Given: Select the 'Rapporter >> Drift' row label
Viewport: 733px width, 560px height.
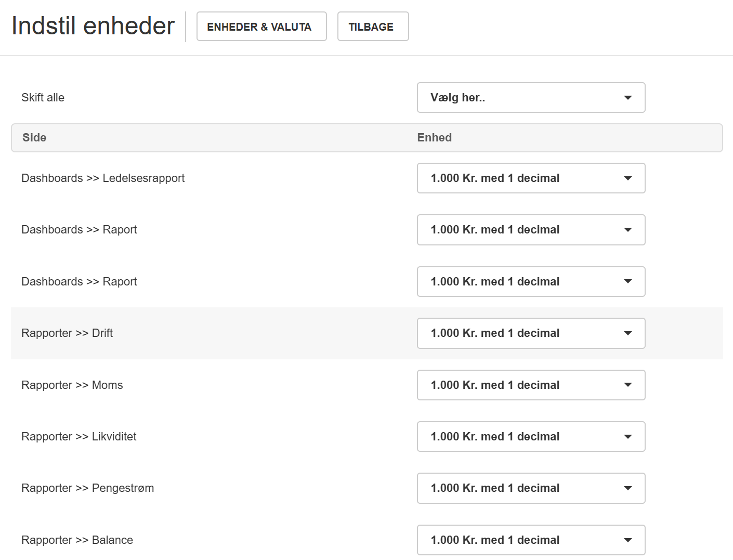Looking at the screenshot, I should pos(67,333).
